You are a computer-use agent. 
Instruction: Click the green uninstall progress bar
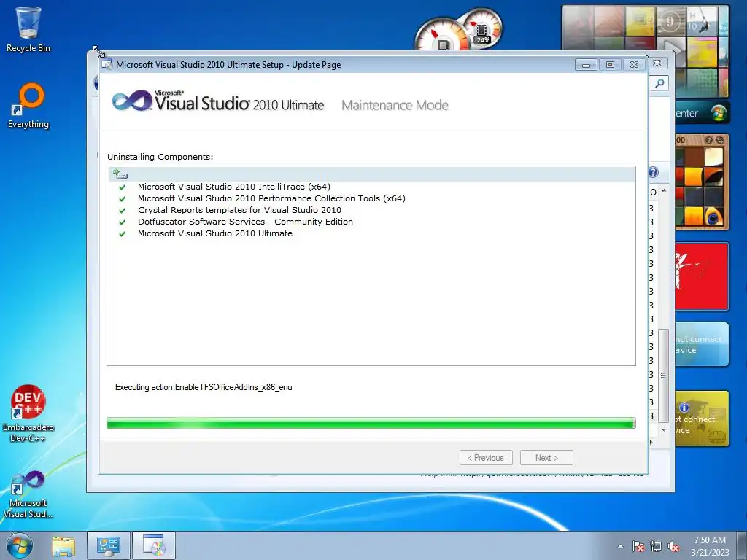(371, 423)
